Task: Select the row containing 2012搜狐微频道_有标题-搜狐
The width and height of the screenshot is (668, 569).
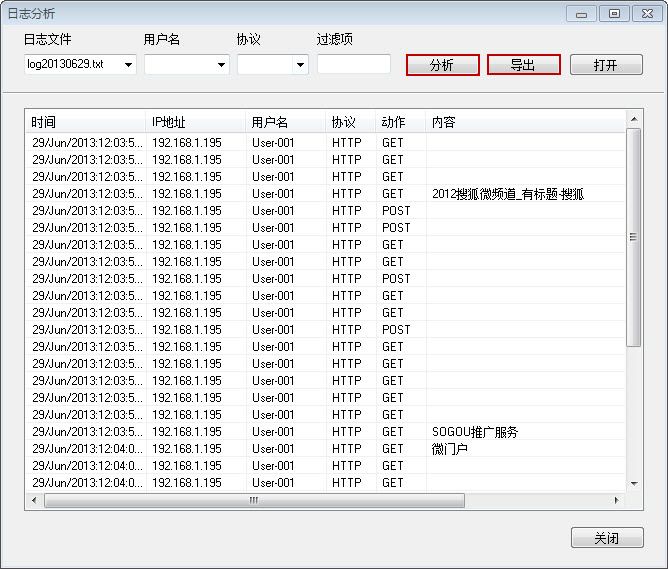Action: (x=325, y=194)
